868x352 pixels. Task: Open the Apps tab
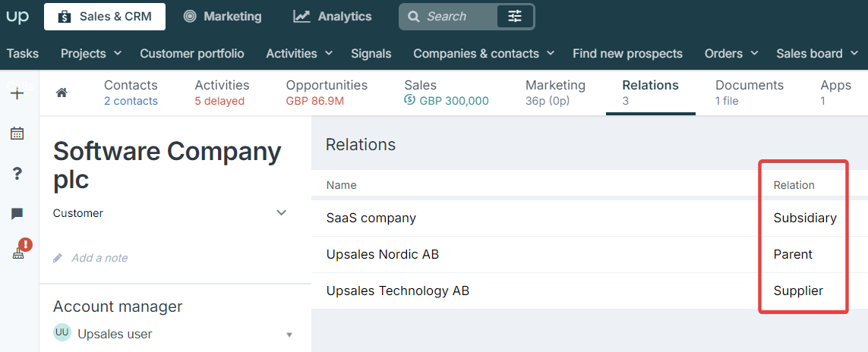point(836,93)
